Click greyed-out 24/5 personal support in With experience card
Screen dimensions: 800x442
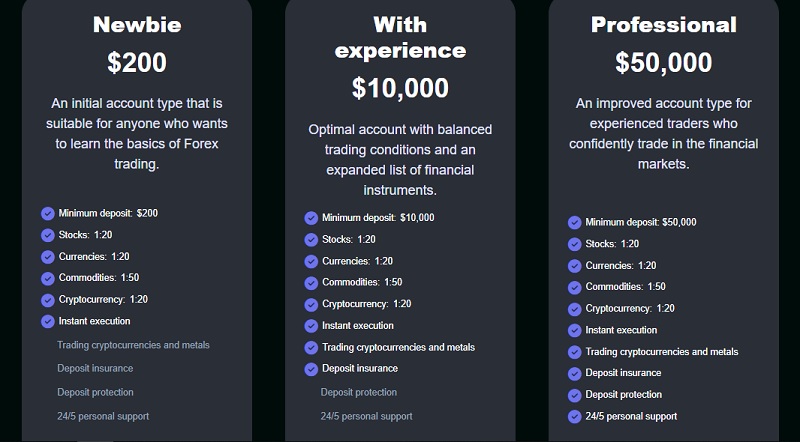pos(366,416)
